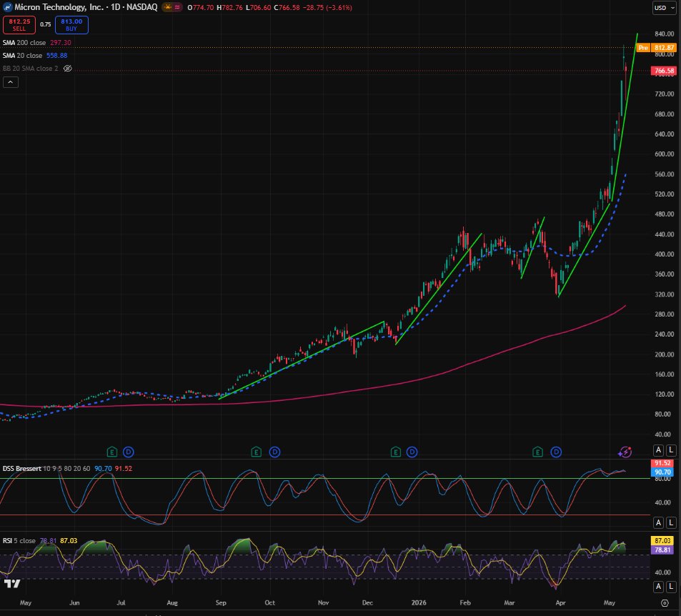Click the orange Pre 812.87 price label
681x616 pixels.
coord(657,48)
